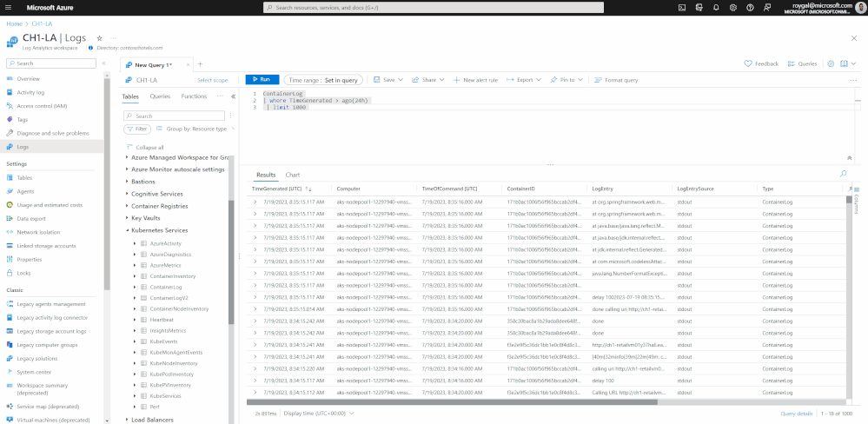Open the Azure portal hamburger menu
The height and width of the screenshot is (424, 868).
pyautogui.click(x=10, y=8)
